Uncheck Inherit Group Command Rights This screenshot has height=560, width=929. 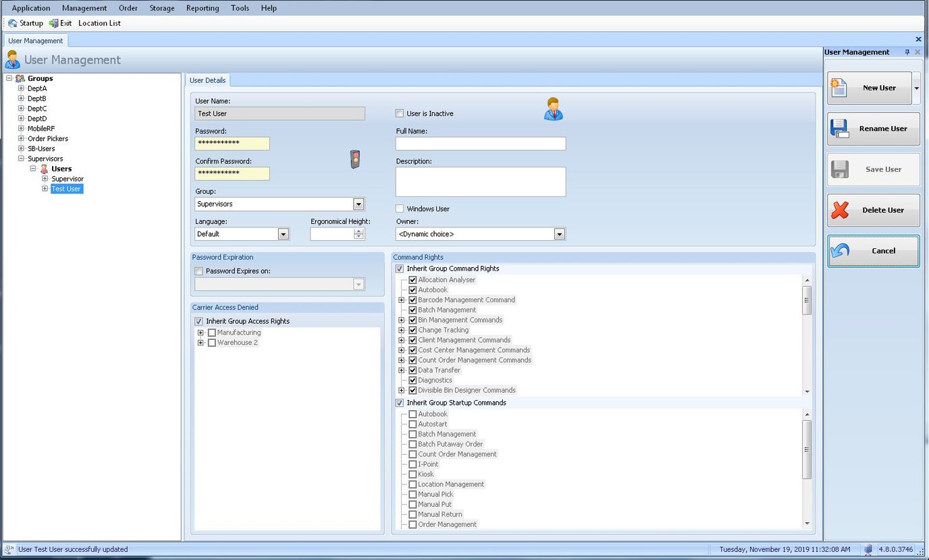(x=399, y=268)
